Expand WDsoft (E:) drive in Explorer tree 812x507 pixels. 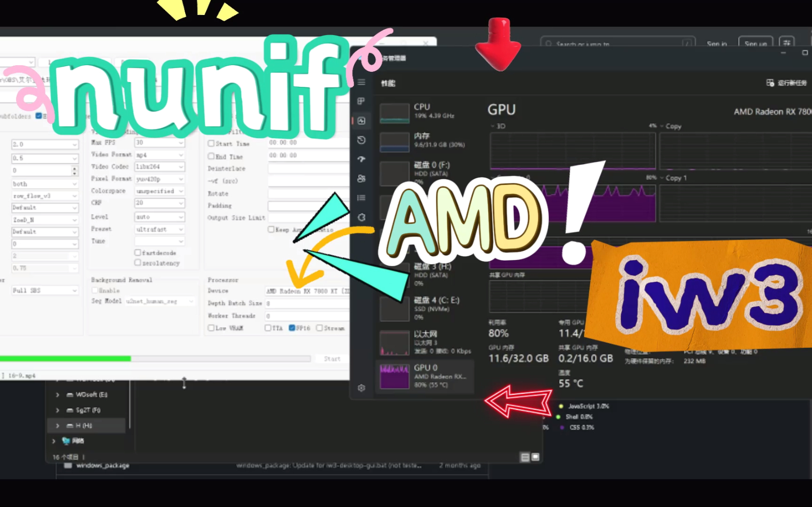(x=57, y=395)
